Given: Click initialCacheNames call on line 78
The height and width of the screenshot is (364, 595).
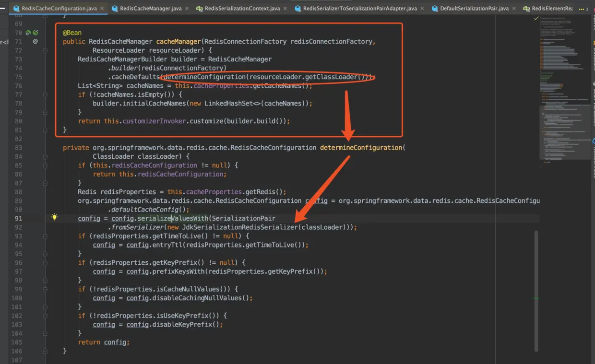Looking at the screenshot, I should [155, 104].
